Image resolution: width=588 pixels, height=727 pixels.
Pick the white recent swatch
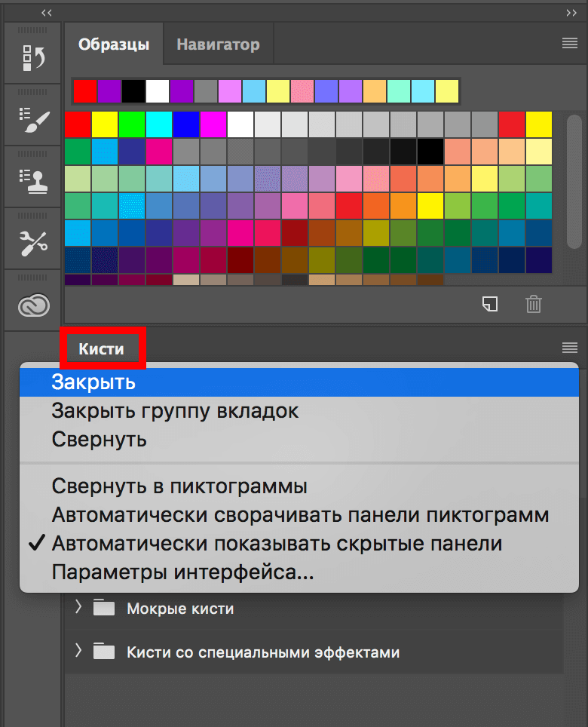pos(158,90)
